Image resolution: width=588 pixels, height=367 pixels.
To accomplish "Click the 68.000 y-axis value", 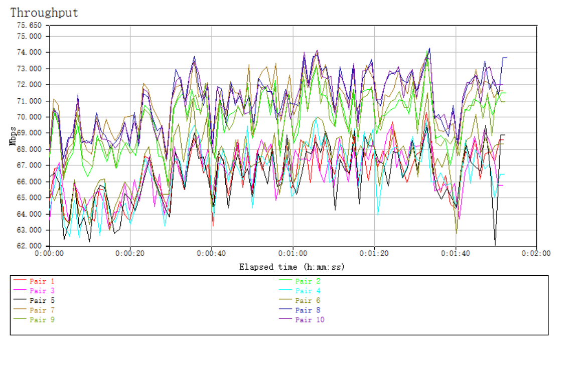I will coord(29,149).
